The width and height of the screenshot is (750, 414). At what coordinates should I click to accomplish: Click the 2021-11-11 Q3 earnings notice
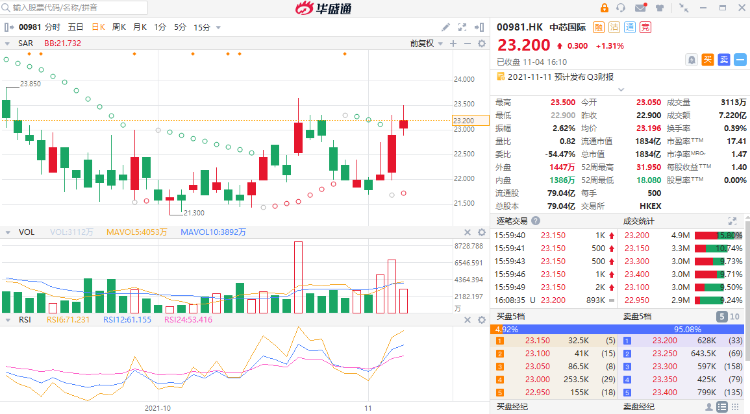pyautogui.click(x=560, y=76)
